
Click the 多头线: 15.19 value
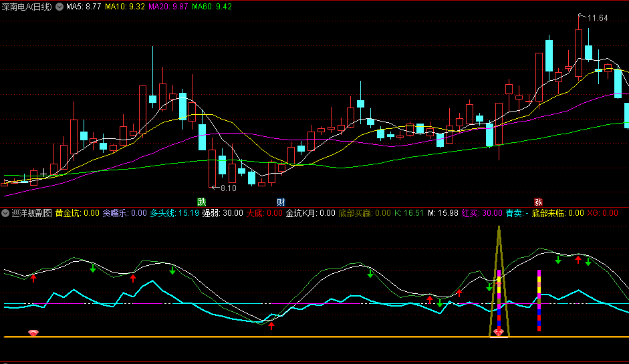coord(174,213)
